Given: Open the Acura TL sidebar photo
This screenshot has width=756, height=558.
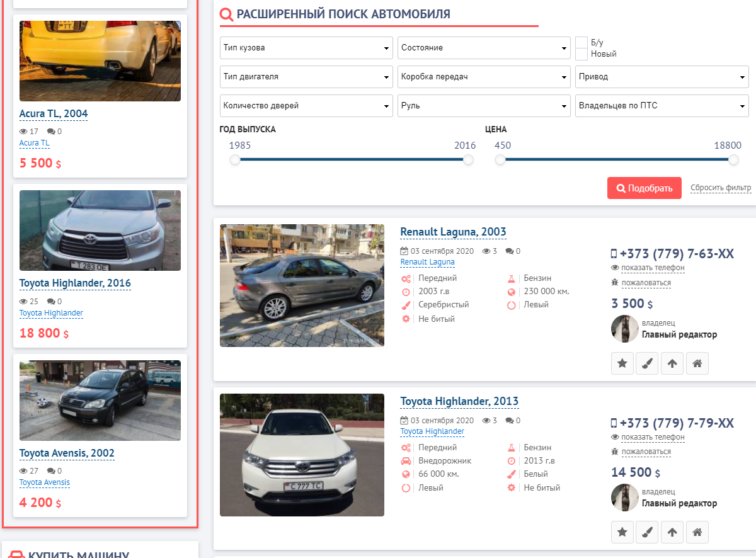Looking at the screenshot, I should point(100,61).
